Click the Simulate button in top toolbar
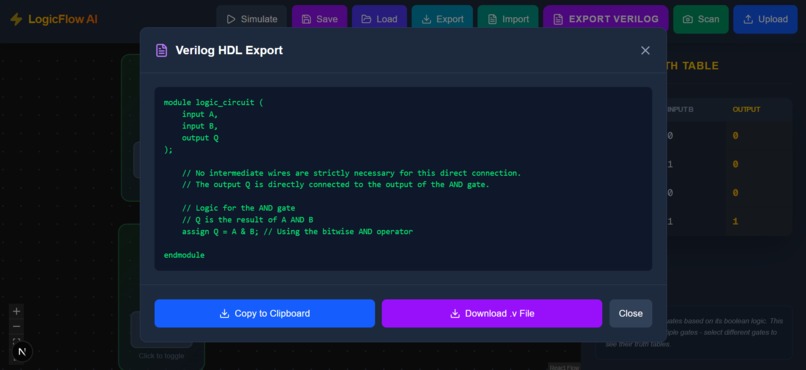Image resolution: width=806 pixels, height=370 pixels. (x=251, y=19)
